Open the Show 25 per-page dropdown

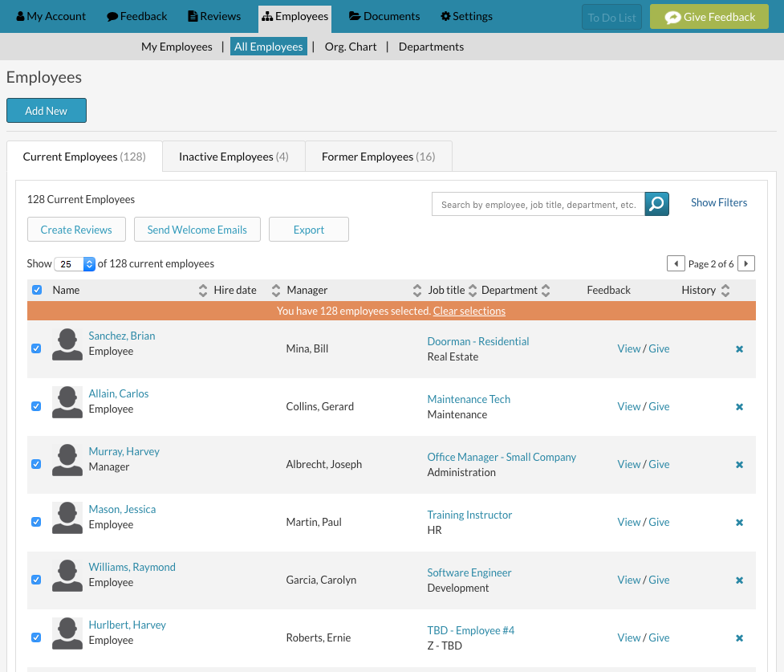75,263
